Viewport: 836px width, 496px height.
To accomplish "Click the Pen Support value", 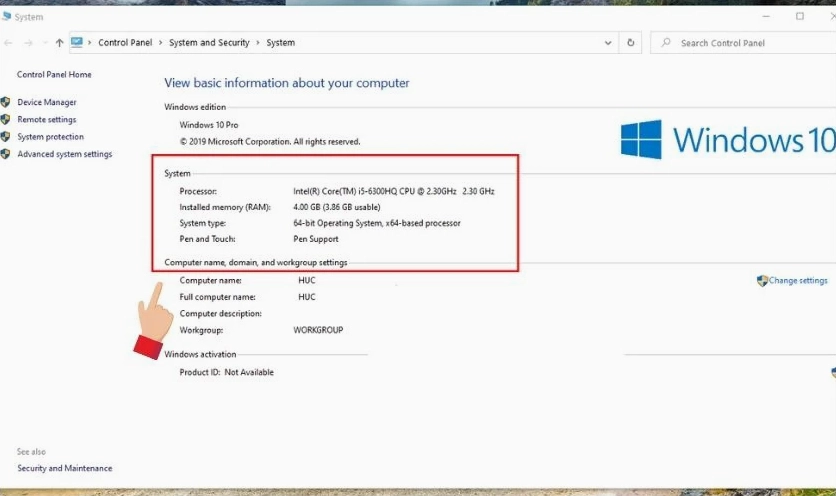I will coord(316,239).
